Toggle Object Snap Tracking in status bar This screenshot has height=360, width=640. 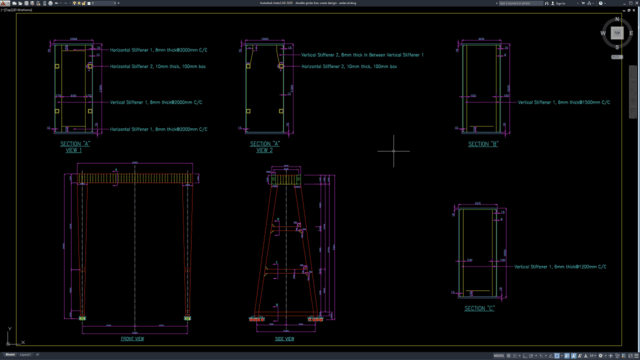click(551, 356)
